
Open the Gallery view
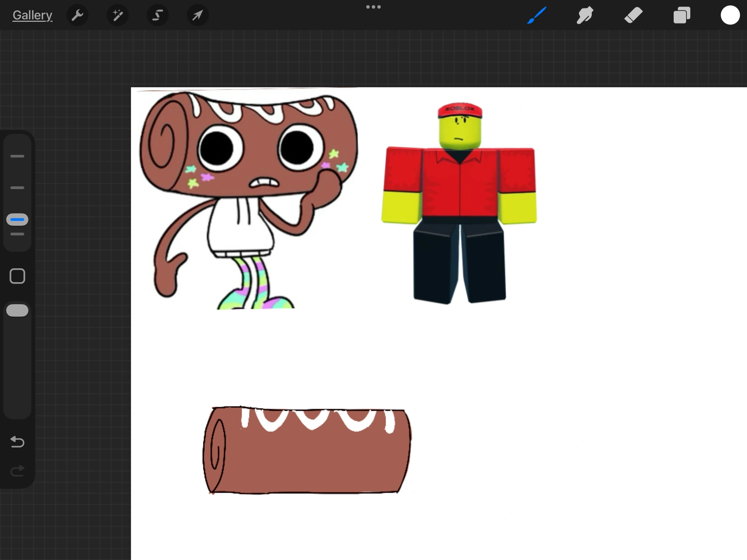(x=32, y=15)
